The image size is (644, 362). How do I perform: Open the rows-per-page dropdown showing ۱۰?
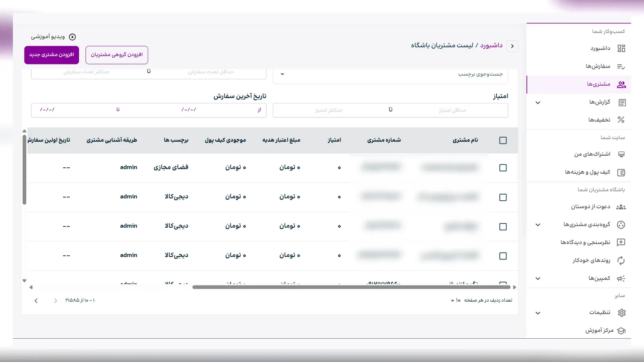pos(456,300)
